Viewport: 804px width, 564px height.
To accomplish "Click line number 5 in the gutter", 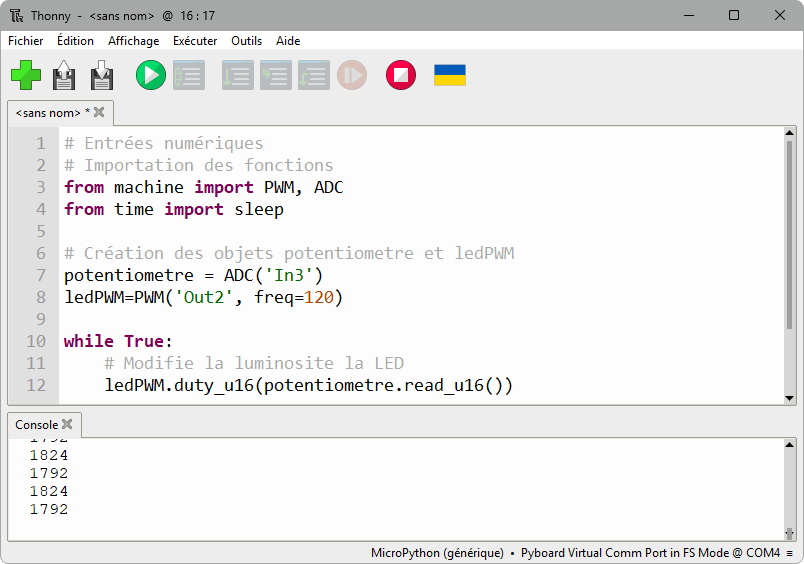I will 41,231.
